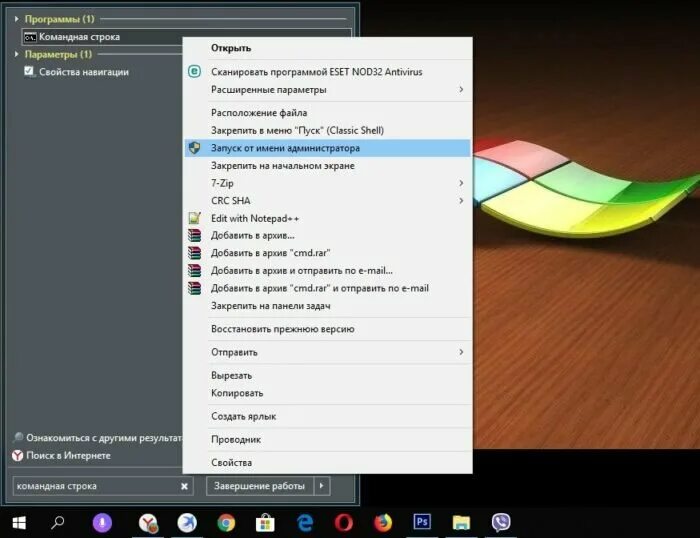The image size is (700, 538).
Task: Open Ознакомиться с другими результатами link
Action: tap(104, 438)
